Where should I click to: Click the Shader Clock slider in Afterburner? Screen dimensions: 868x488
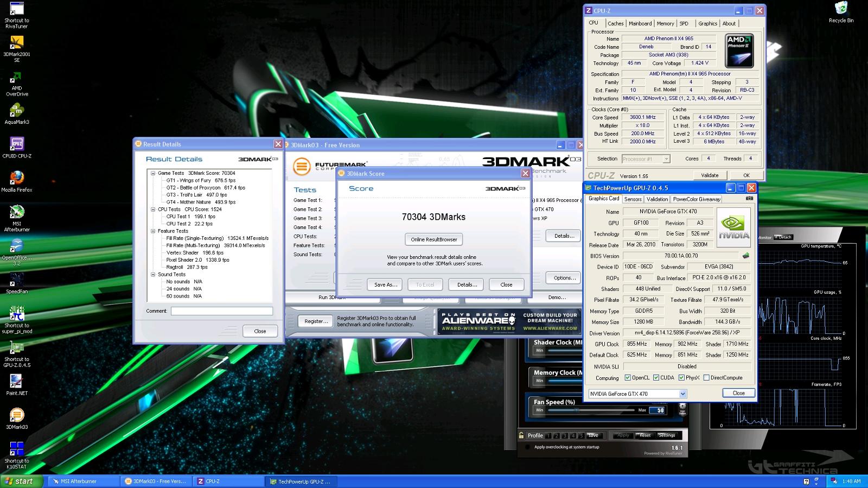[x=564, y=351]
